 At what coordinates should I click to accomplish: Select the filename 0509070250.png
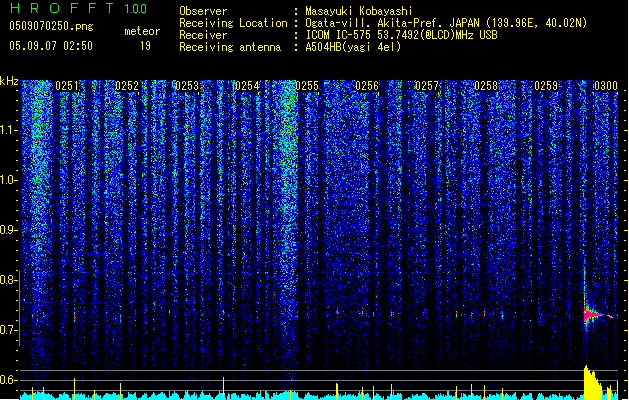click(x=51, y=26)
